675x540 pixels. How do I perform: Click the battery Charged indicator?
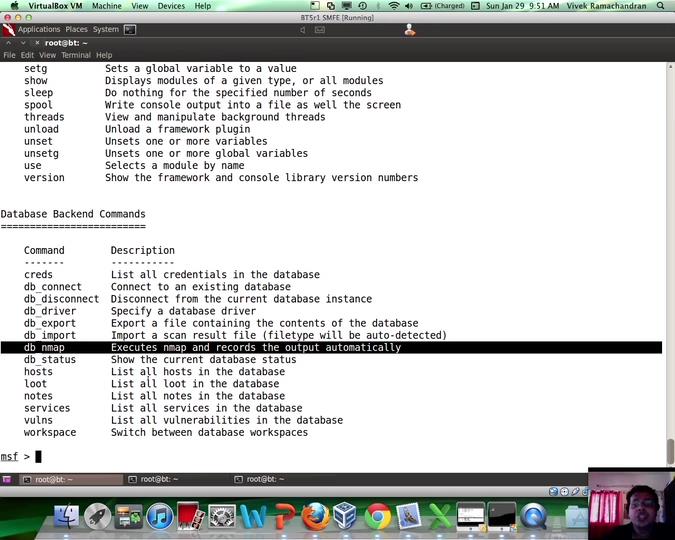(x=442, y=6)
